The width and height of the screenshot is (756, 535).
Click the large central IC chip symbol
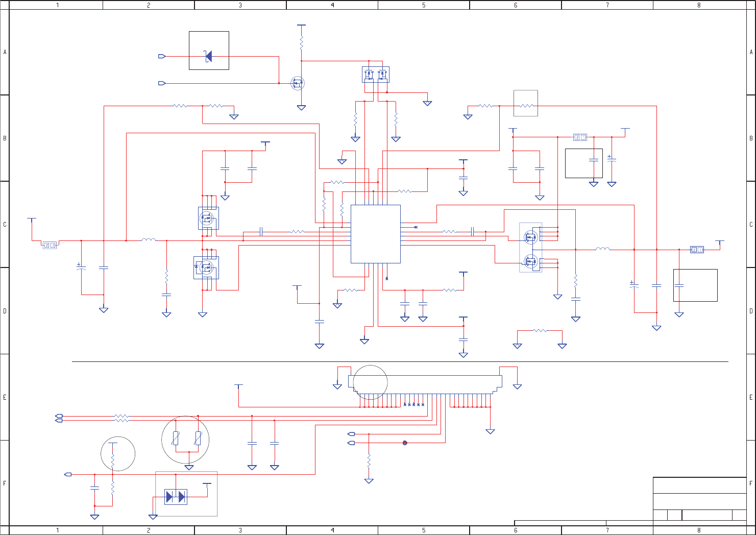click(x=375, y=234)
